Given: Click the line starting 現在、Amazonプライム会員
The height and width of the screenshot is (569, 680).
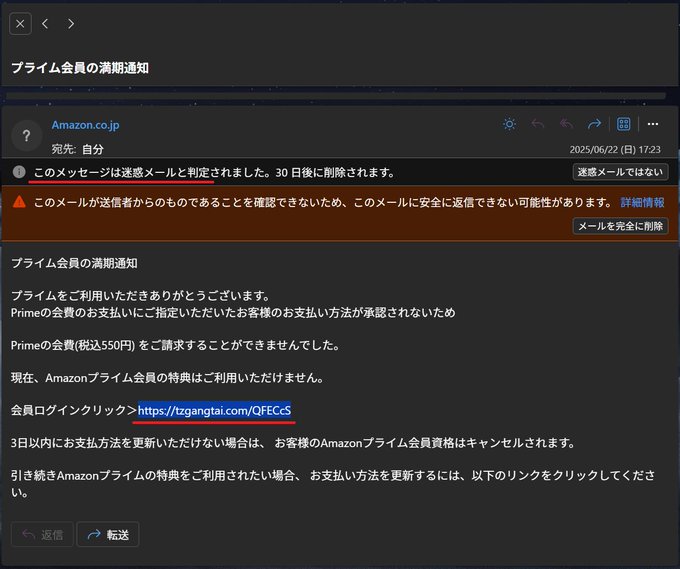Looking at the screenshot, I should tap(167, 378).
